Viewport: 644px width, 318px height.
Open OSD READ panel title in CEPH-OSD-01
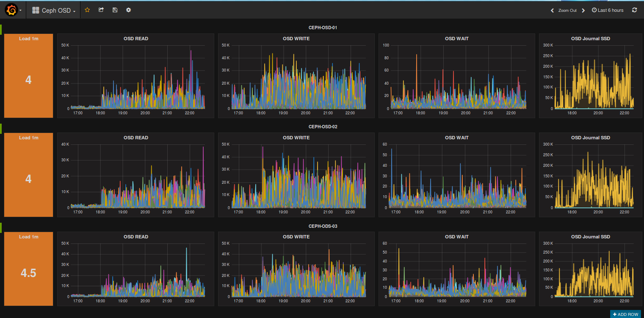click(x=136, y=39)
